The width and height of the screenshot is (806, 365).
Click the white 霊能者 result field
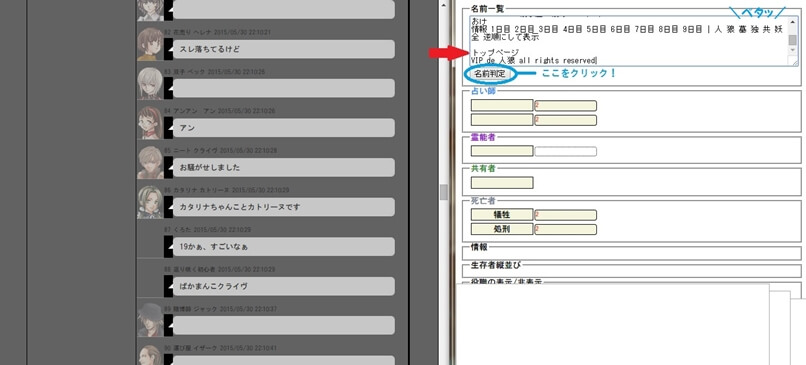pos(565,152)
